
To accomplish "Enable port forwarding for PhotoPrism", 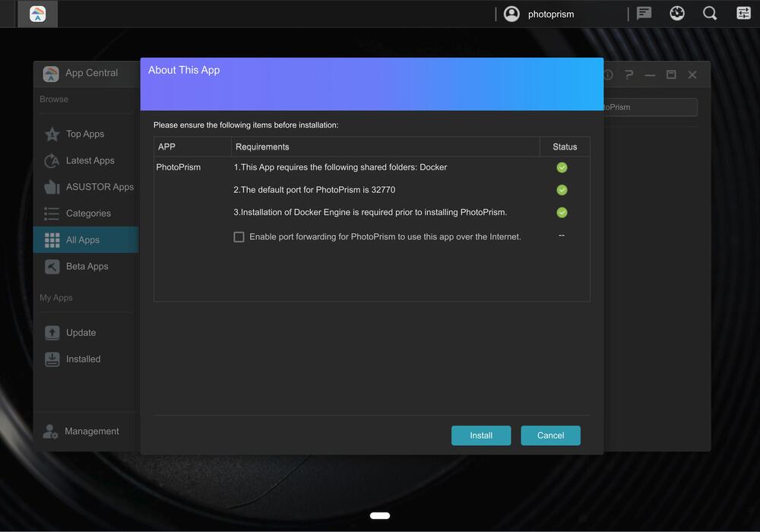I will 239,236.
